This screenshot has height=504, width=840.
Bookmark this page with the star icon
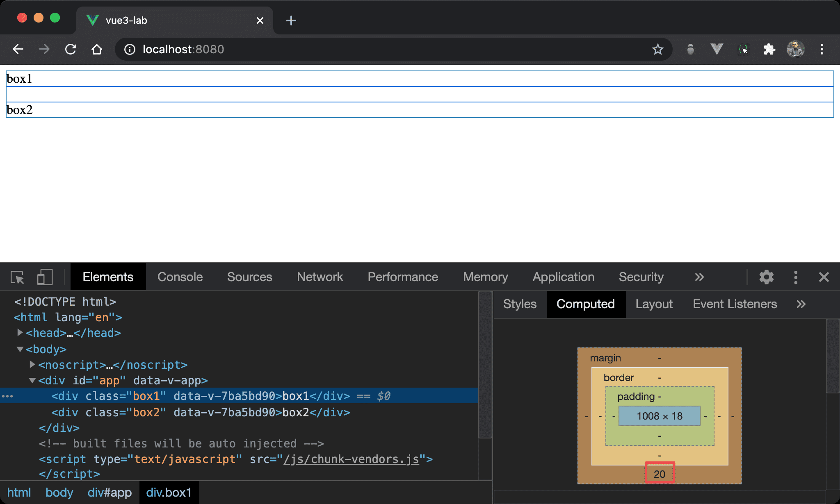click(657, 50)
